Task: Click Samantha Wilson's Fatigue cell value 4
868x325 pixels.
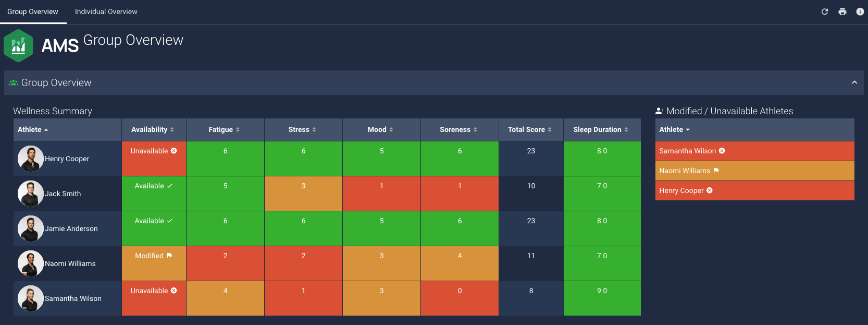Action: 226,298
